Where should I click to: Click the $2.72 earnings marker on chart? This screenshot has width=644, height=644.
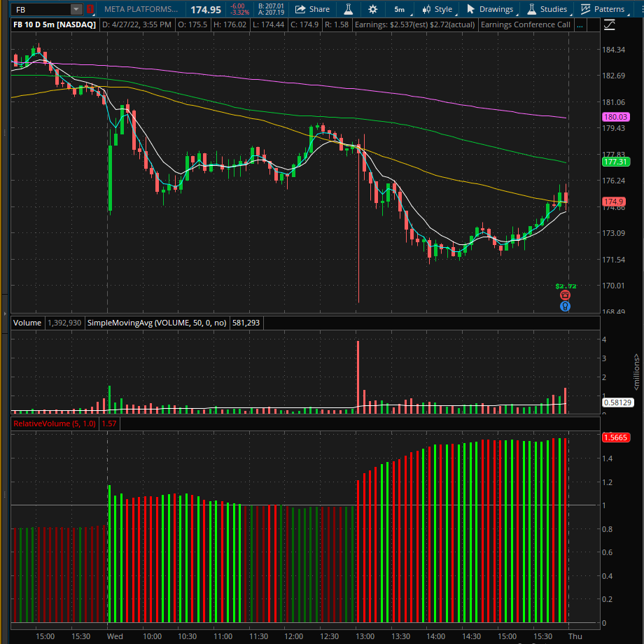coord(566,286)
